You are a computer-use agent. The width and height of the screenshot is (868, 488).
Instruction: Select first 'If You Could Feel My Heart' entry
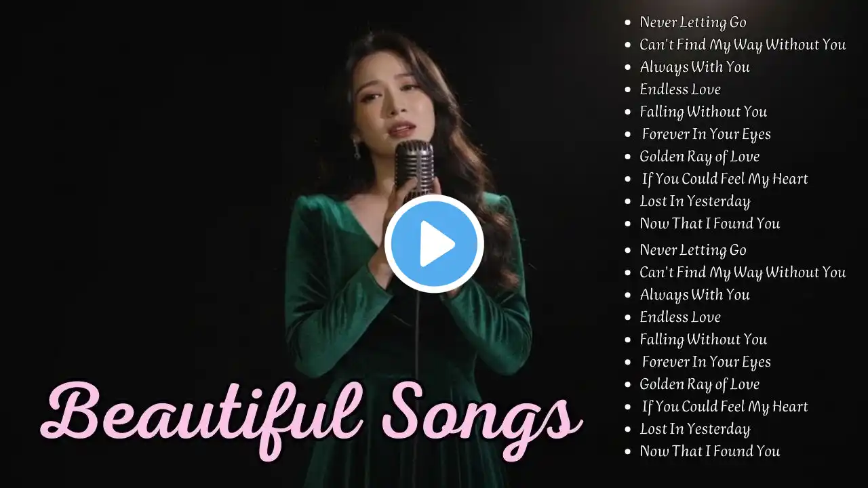725,179
